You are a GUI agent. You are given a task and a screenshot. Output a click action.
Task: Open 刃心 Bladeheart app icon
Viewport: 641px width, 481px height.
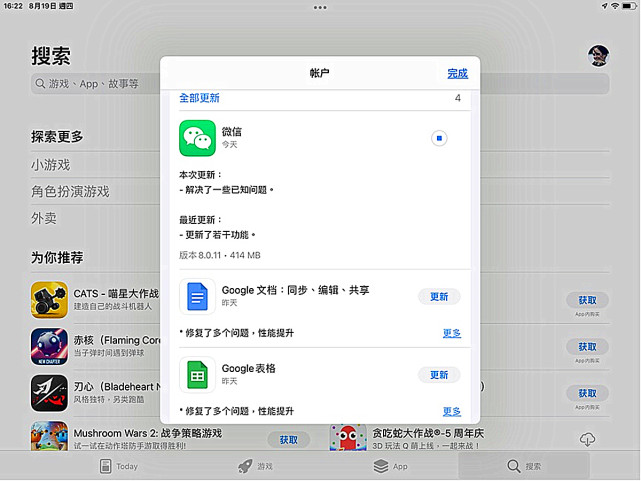tap(49, 393)
